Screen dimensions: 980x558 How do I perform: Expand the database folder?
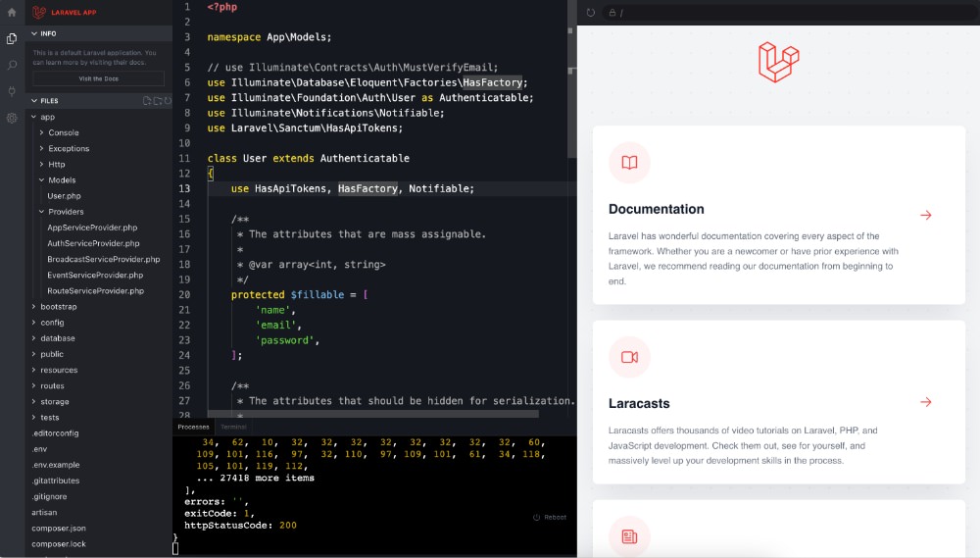pyautogui.click(x=33, y=338)
